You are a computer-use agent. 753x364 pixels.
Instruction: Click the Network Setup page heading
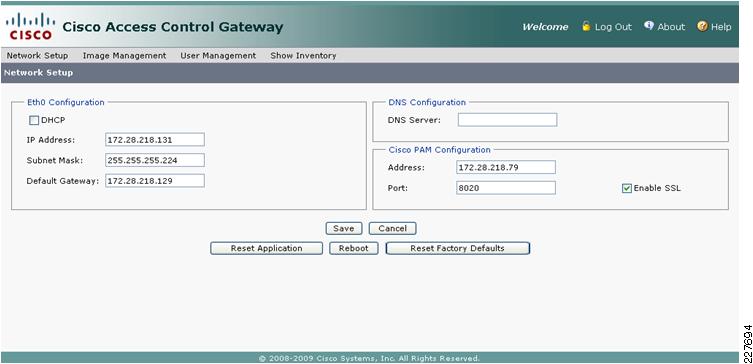point(38,73)
